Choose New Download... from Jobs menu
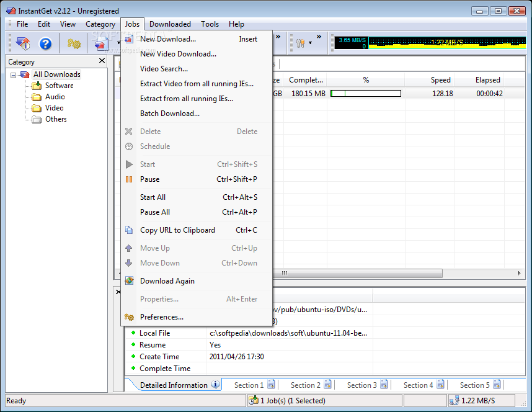Screen dimensions: 532x412 tap(197, 39)
